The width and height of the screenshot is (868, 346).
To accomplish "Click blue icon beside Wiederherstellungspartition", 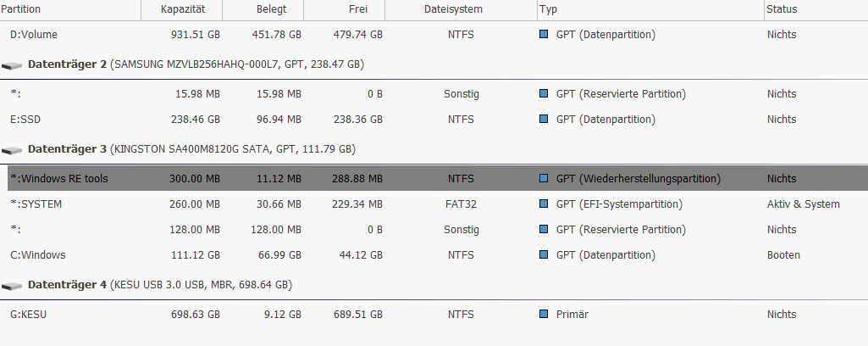I will point(544,178).
